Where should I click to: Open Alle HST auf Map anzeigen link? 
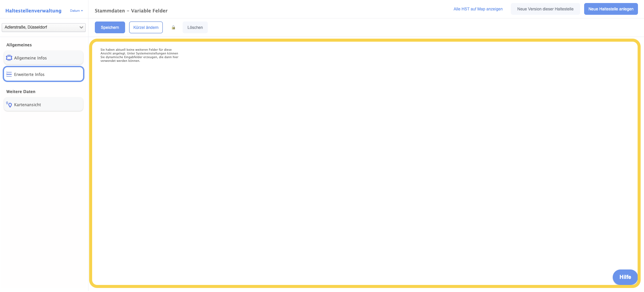click(x=478, y=9)
